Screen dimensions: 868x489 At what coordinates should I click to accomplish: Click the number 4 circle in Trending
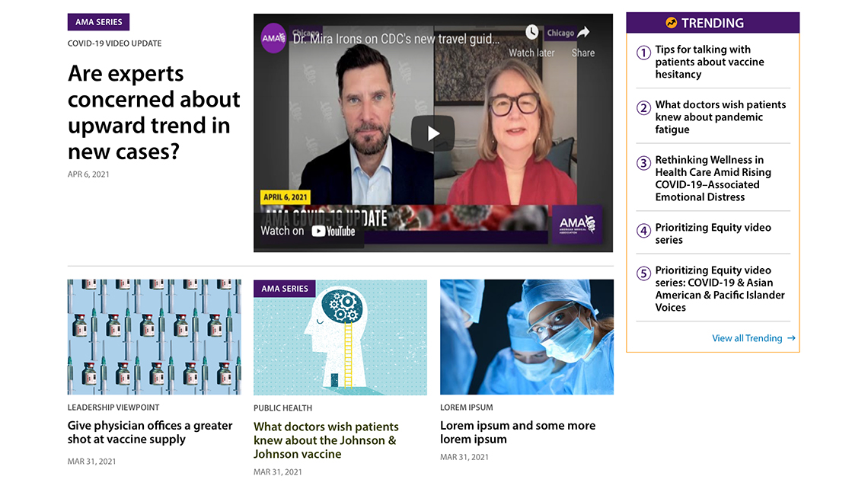click(x=643, y=230)
